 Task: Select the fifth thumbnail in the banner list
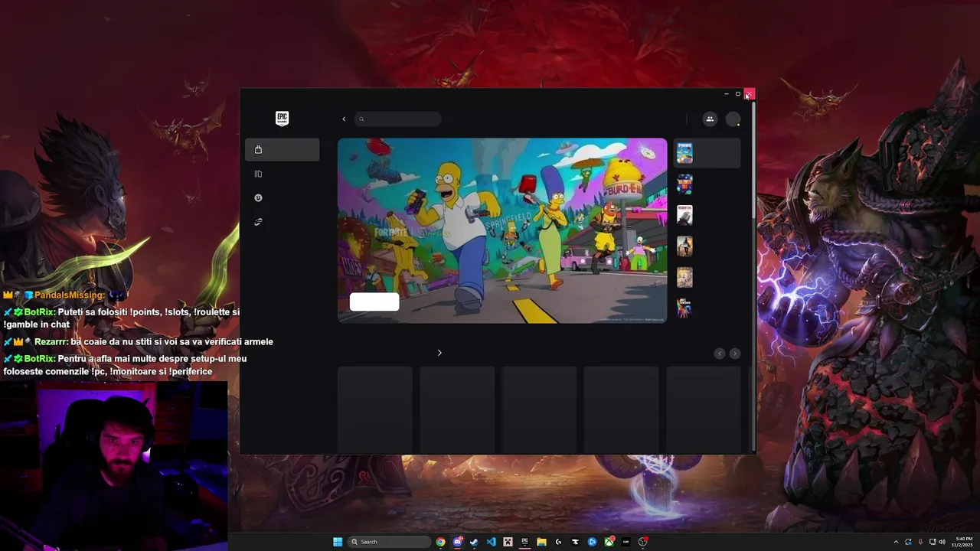[684, 277]
